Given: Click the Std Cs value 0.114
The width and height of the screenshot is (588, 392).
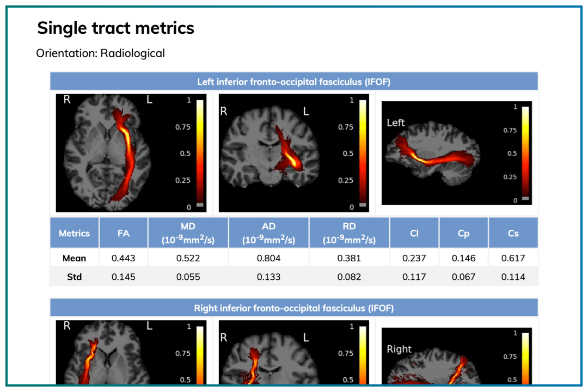Looking at the screenshot, I should click(x=513, y=277).
